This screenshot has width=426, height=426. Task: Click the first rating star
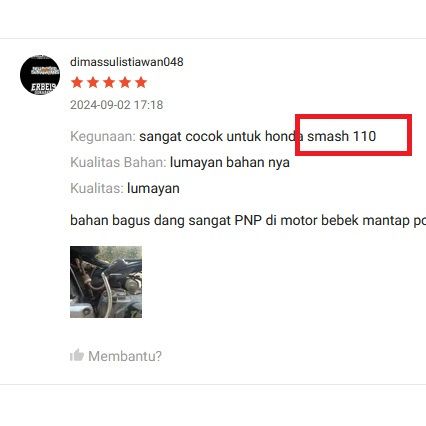[x=77, y=82]
